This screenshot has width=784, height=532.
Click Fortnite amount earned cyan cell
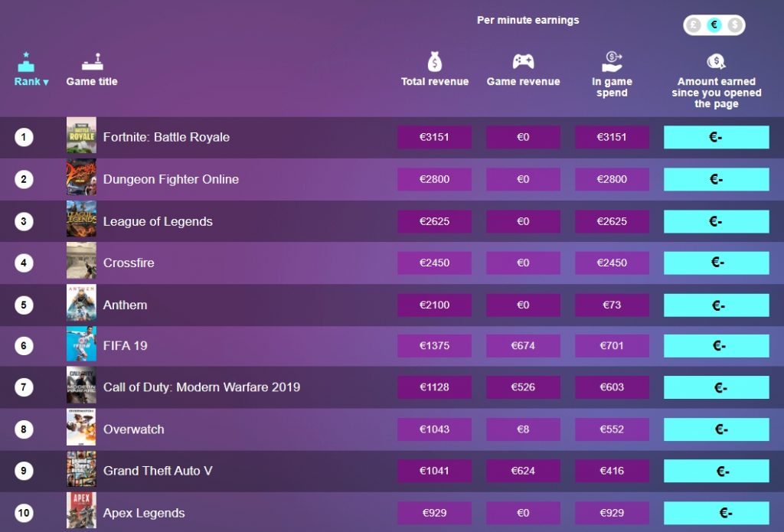click(716, 137)
